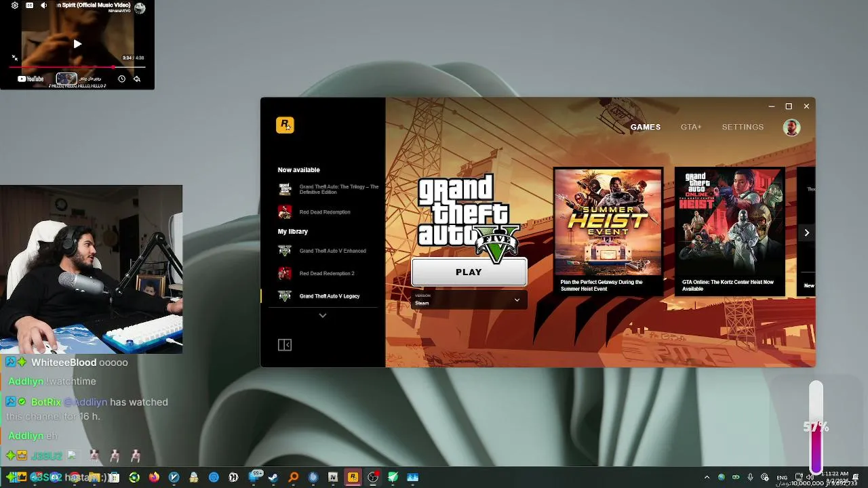
Task: Open the orange magnifier app in taskbar
Action: 293,477
